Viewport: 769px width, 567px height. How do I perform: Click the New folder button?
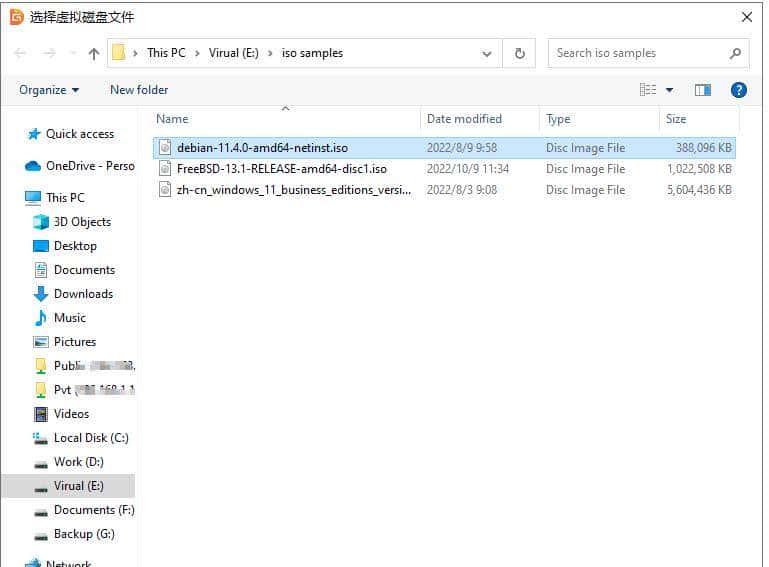point(139,90)
